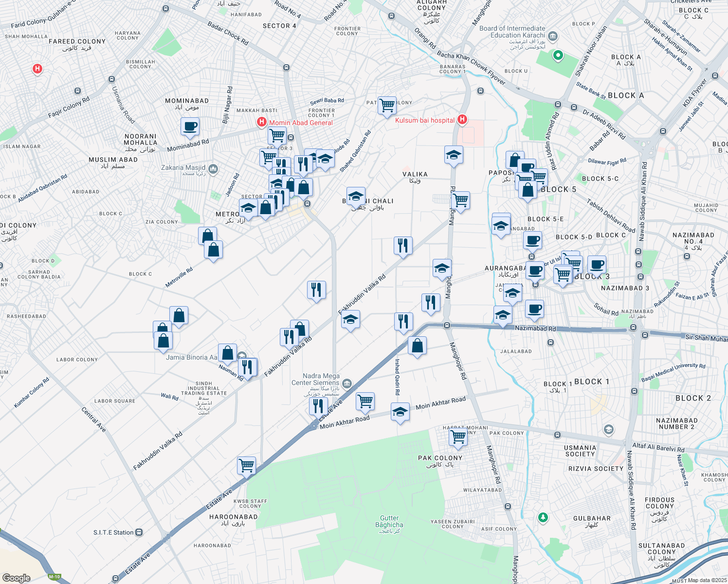Click the Jamia Binoria place label
The width and height of the screenshot is (728, 584).
192,357
